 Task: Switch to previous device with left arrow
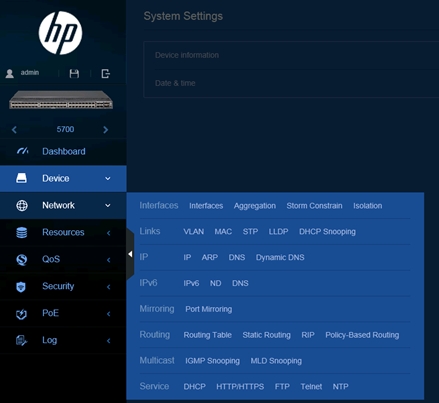pos(14,130)
